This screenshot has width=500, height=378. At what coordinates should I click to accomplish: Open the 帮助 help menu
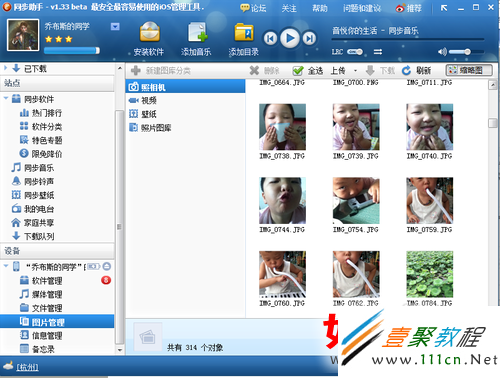click(x=320, y=8)
